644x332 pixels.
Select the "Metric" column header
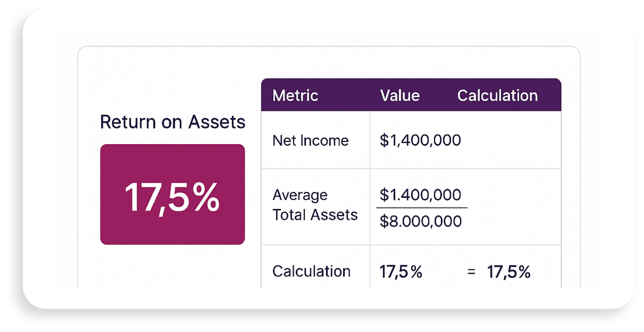pos(295,96)
